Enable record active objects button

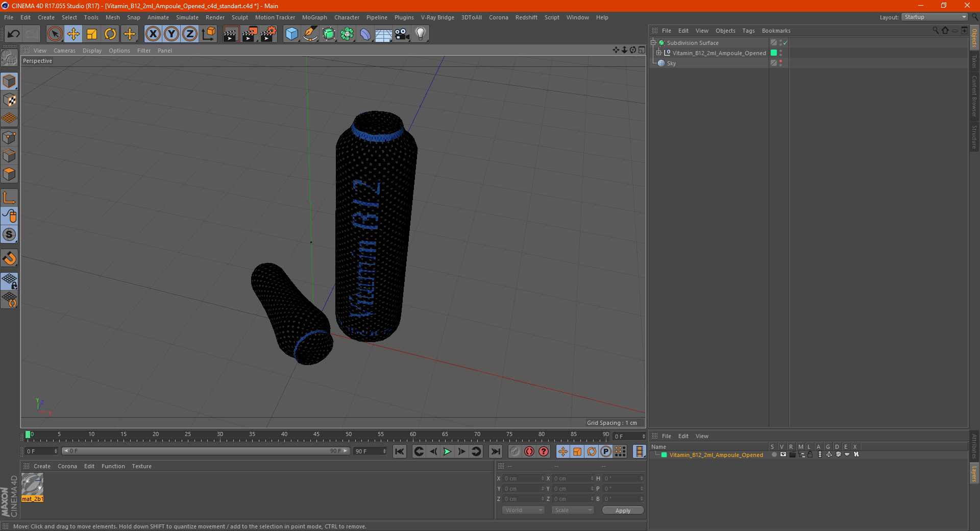tap(514, 451)
